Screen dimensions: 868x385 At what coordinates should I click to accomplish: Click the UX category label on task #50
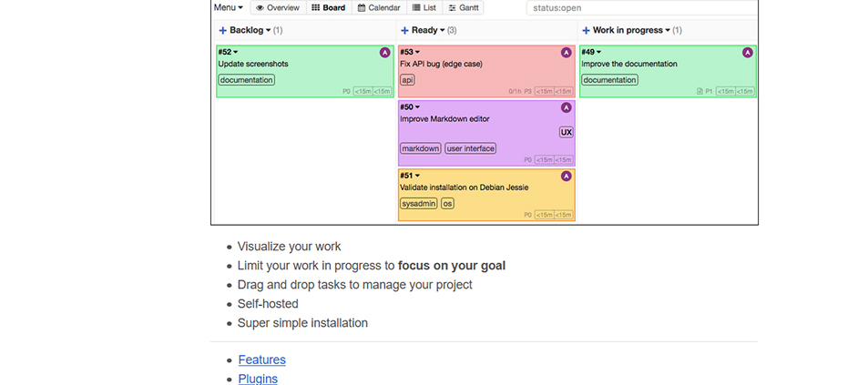coord(566,132)
